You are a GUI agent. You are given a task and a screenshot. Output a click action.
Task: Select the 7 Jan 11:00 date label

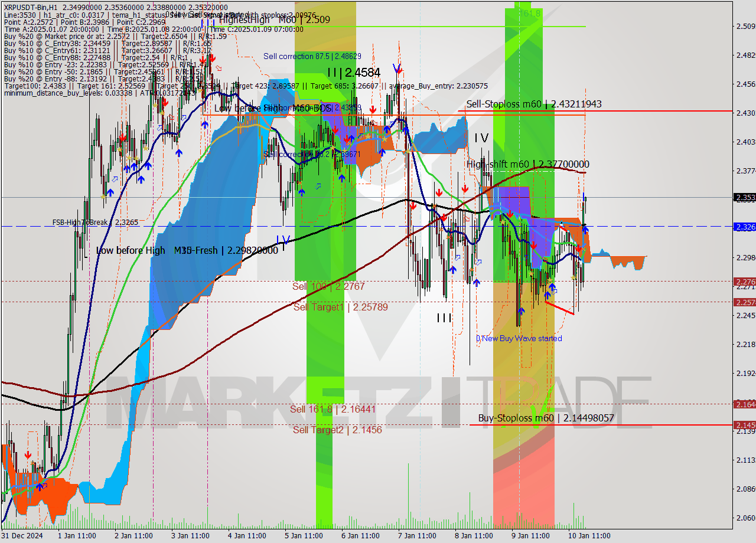coord(417,536)
